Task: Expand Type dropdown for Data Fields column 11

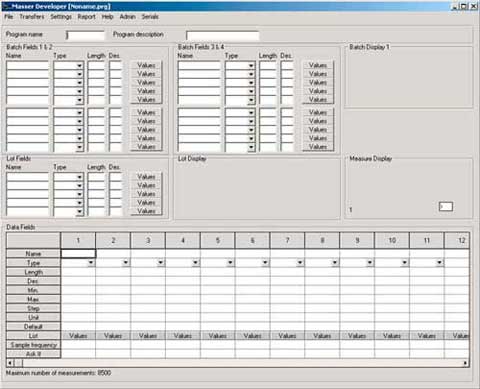Action: pyautogui.click(x=439, y=263)
